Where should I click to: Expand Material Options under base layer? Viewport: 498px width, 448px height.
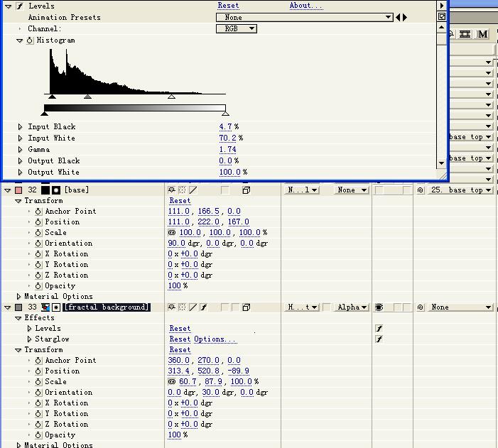coord(18,296)
